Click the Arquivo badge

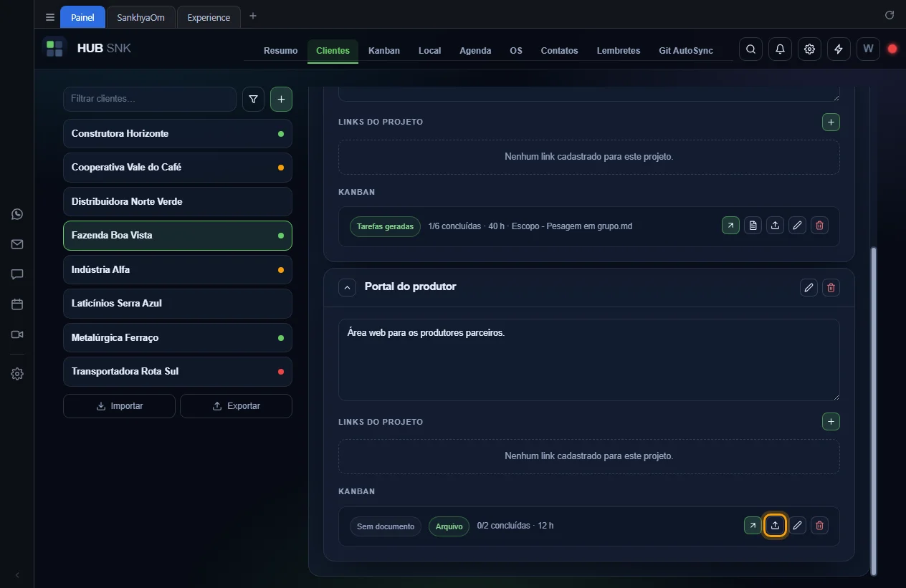[x=449, y=526]
